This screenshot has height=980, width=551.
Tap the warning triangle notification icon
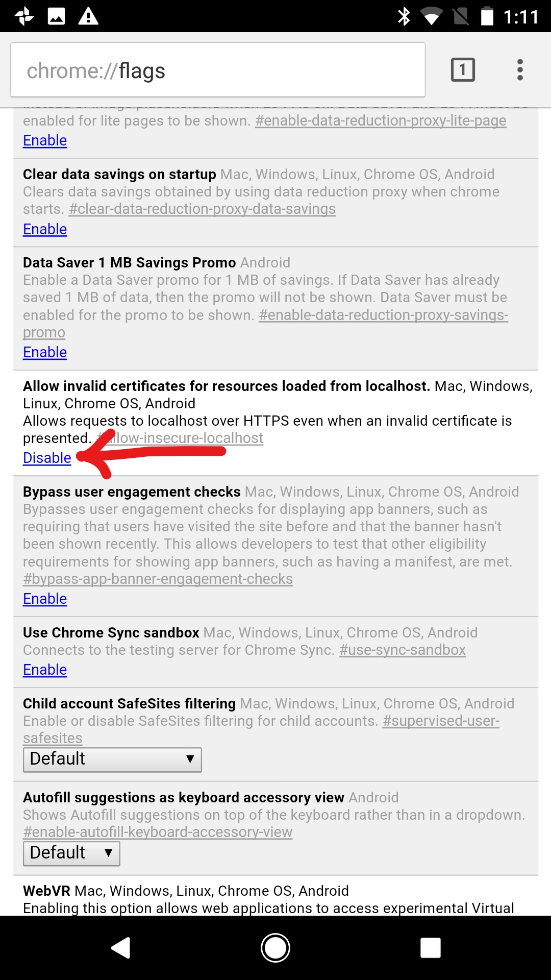click(88, 16)
